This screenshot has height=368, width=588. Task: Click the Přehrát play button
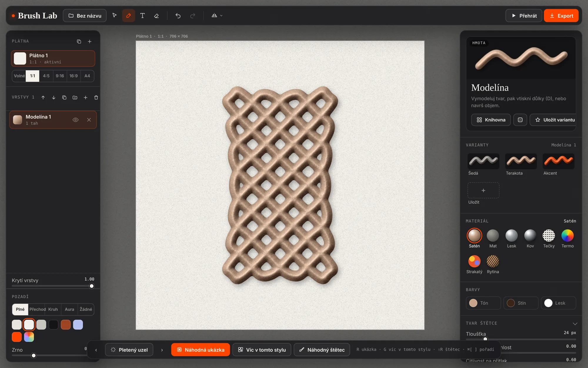click(524, 16)
